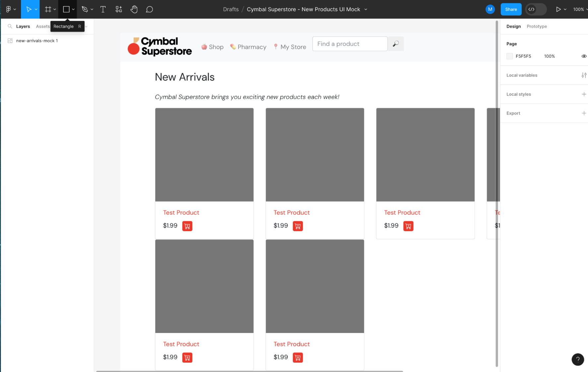Screen dimensions: 588x372
Task: Switch to the Prototype tab
Action: [x=537, y=27]
